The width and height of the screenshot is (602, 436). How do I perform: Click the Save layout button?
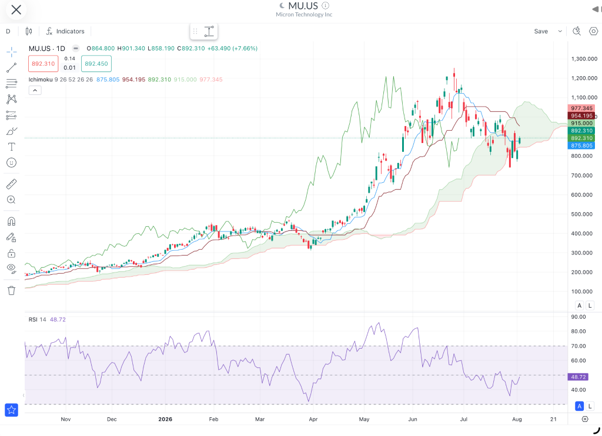541,31
